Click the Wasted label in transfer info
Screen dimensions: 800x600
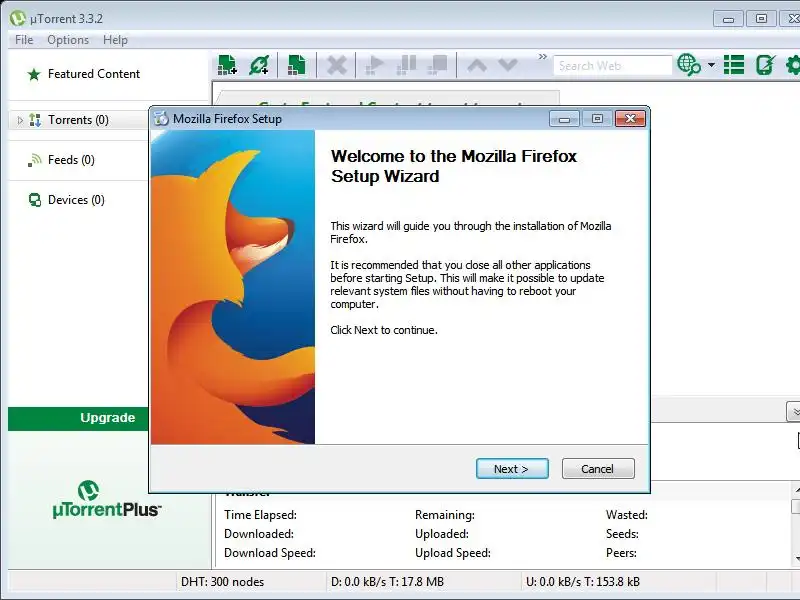[x=627, y=515]
